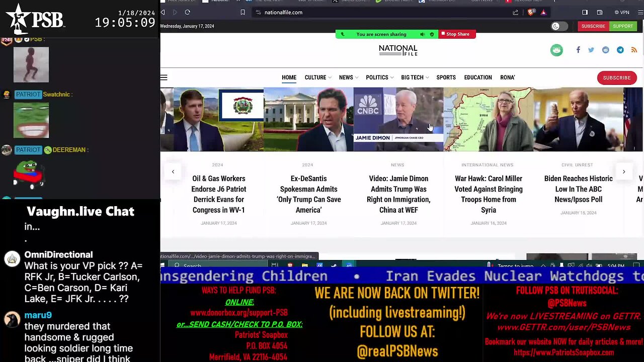The image size is (644, 362).
Task: Click the VPN button in the toolbar
Action: tap(621, 12)
